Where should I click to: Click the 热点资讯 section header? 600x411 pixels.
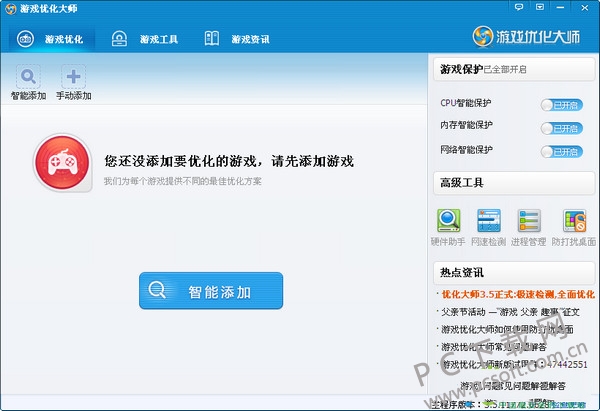pyautogui.click(x=514, y=272)
